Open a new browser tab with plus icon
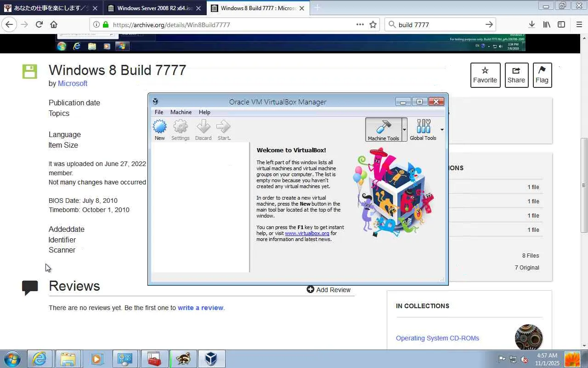This screenshot has width=588, height=368. (317, 7)
